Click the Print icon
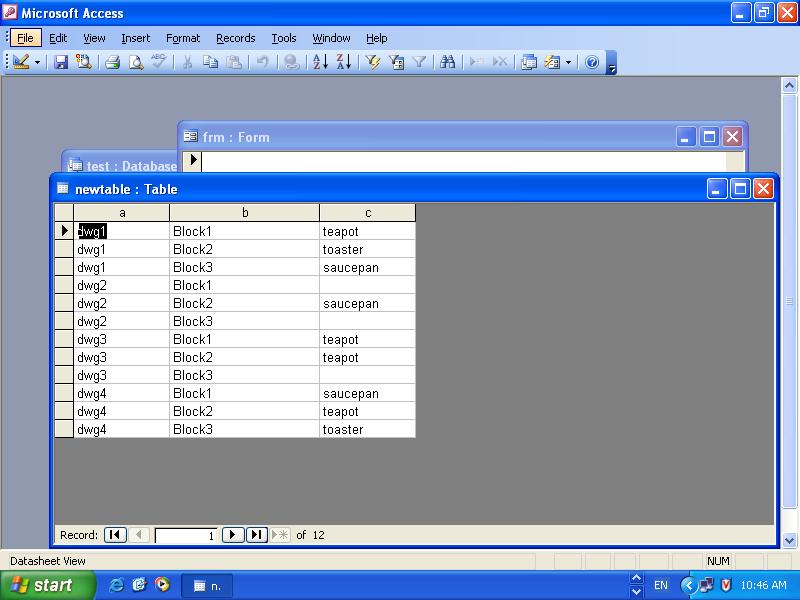 (x=113, y=62)
